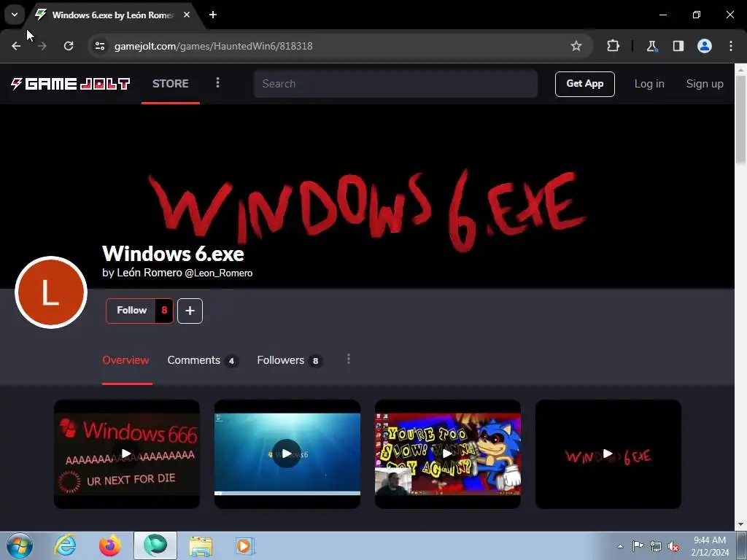Open the three-dot menu after Followers tab

click(x=349, y=359)
